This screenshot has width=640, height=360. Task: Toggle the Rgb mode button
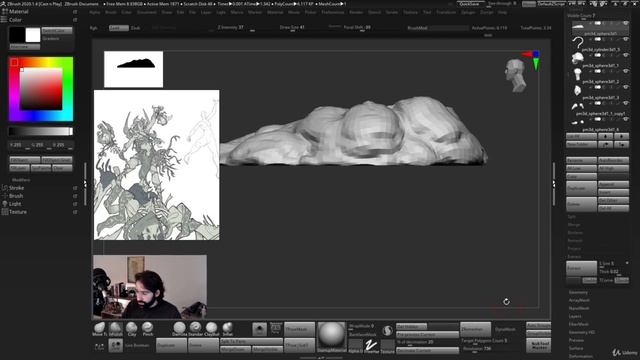click(93, 28)
